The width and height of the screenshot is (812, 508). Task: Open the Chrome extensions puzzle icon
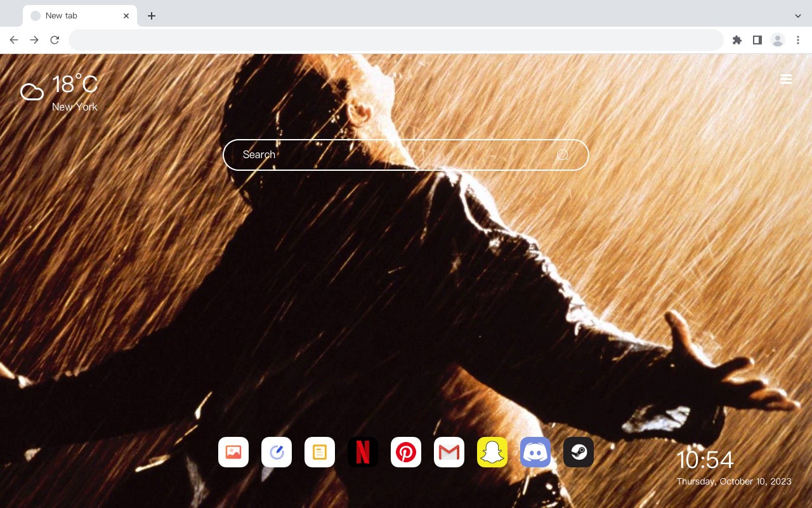[x=737, y=40]
